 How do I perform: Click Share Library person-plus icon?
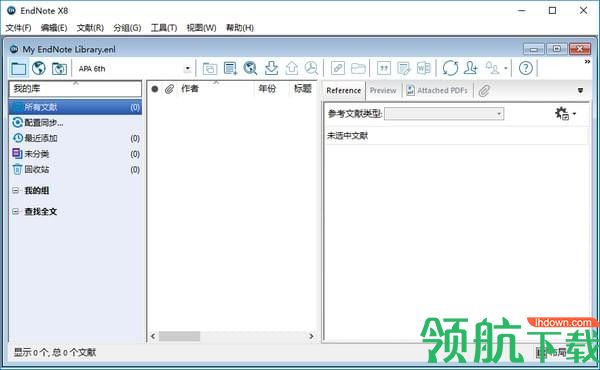pos(471,68)
